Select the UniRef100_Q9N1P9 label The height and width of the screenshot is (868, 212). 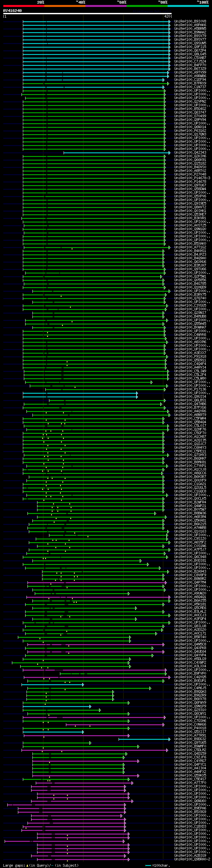click(x=190, y=706)
